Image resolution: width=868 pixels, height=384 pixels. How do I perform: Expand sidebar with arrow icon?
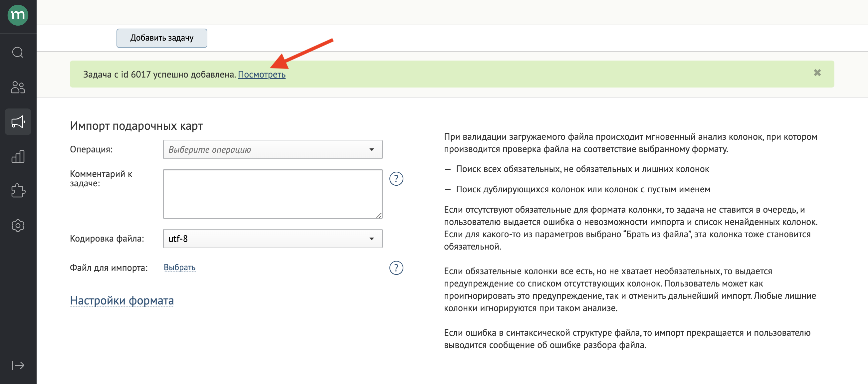18,365
